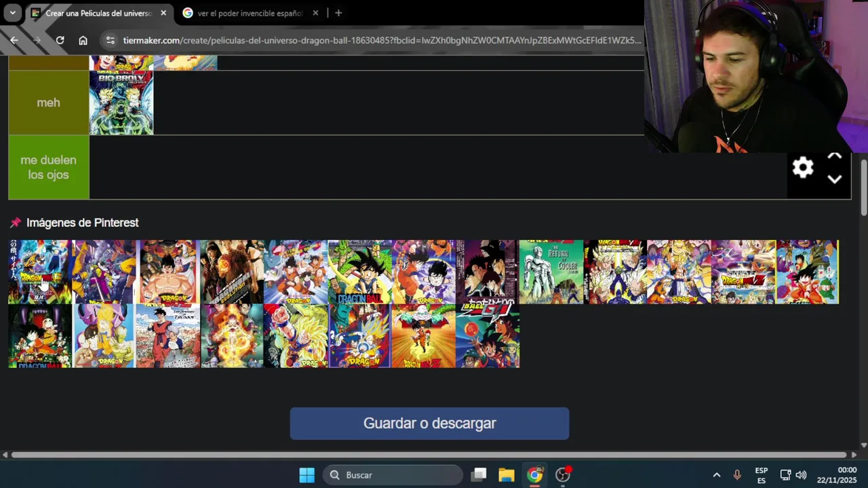Screen dimensions: 868x488
Task: Select the shirtless muscular Goku poster
Action: coord(167,272)
